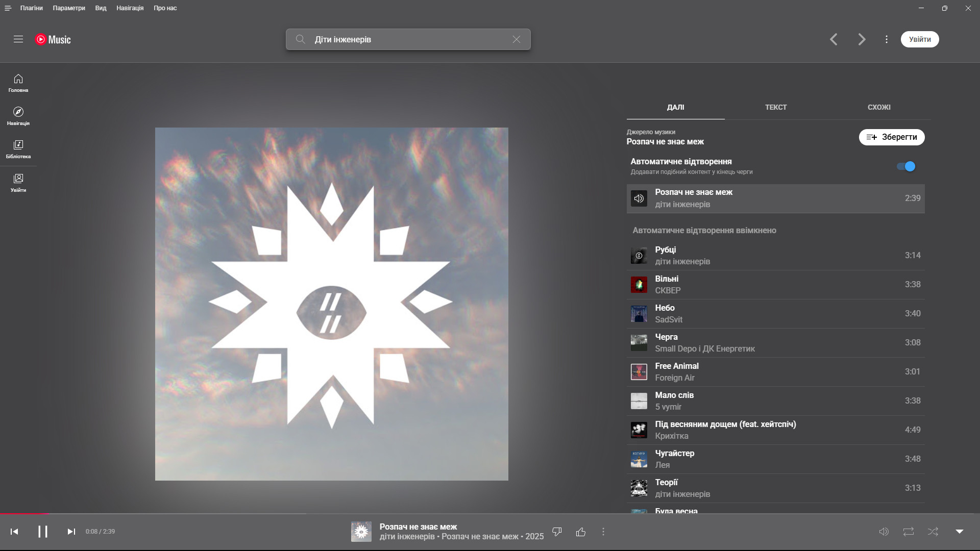Pause the current song
980x551 pixels.
click(43, 532)
